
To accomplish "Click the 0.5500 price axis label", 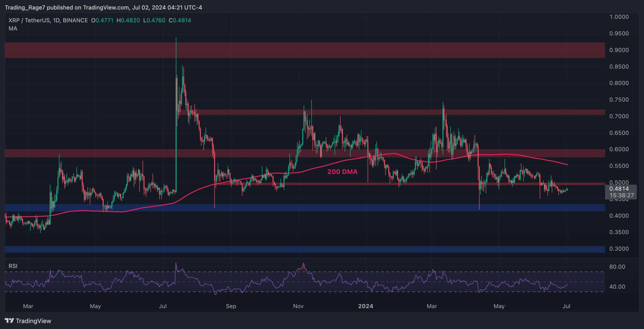I will (619, 166).
